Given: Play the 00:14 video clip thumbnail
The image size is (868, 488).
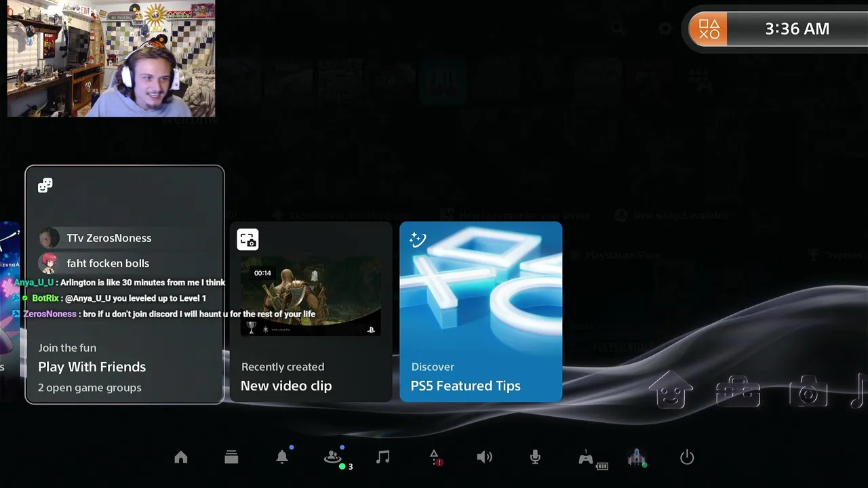Looking at the screenshot, I should (x=311, y=296).
